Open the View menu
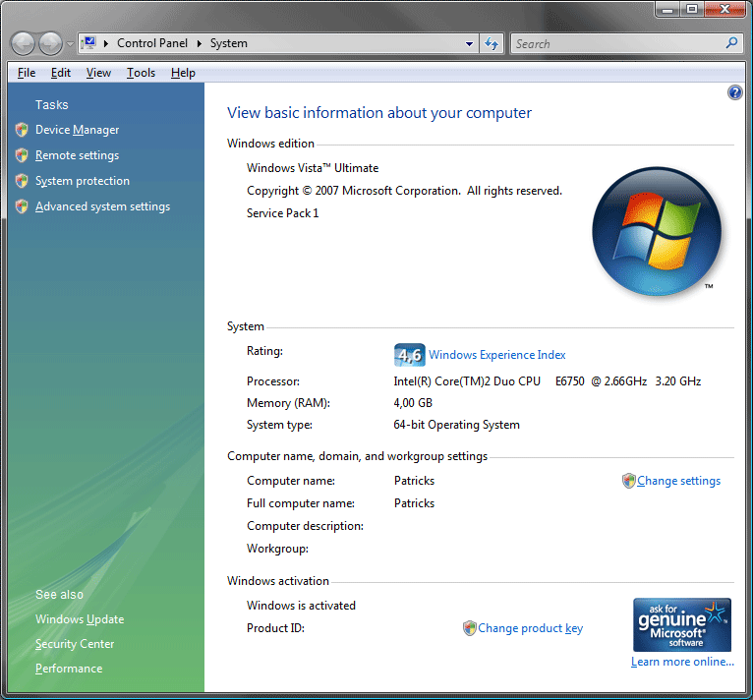 (x=98, y=73)
